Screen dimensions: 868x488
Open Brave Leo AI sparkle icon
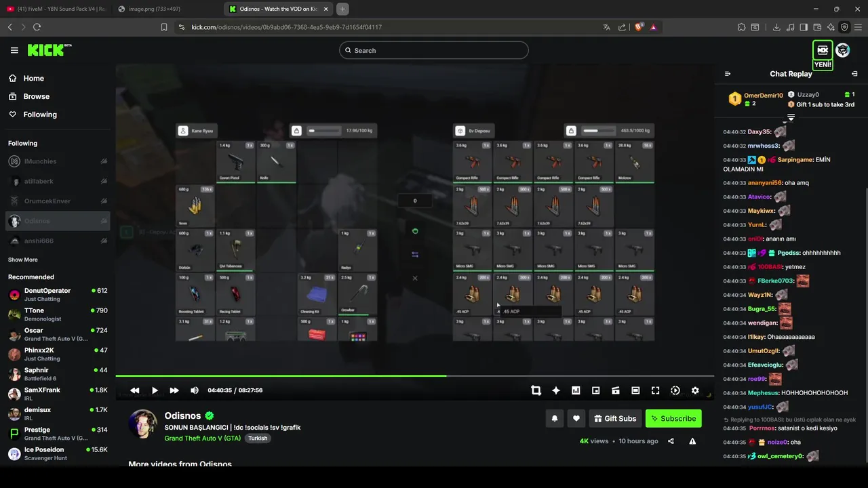(x=831, y=27)
